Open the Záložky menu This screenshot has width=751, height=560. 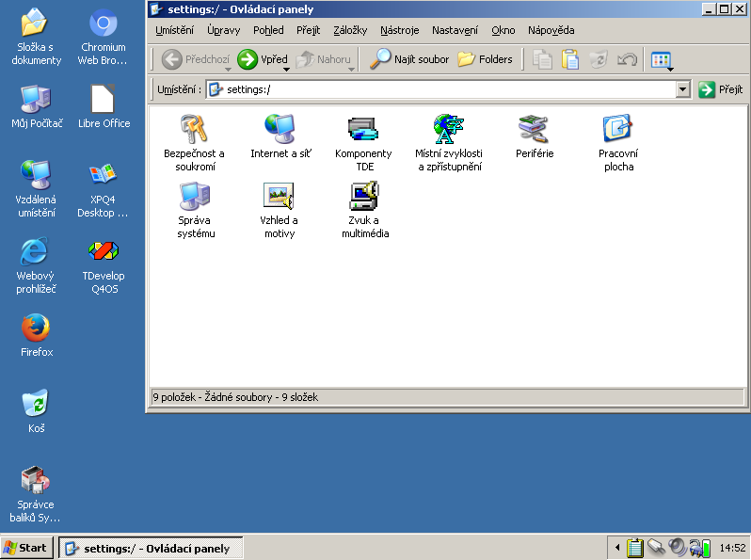pos(350,30)
